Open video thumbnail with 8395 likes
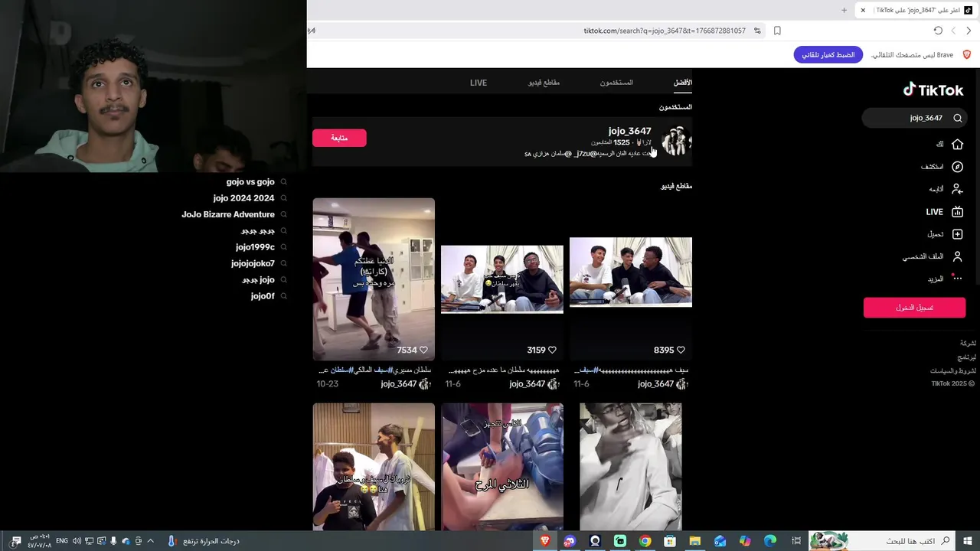 tap(631, 279)
